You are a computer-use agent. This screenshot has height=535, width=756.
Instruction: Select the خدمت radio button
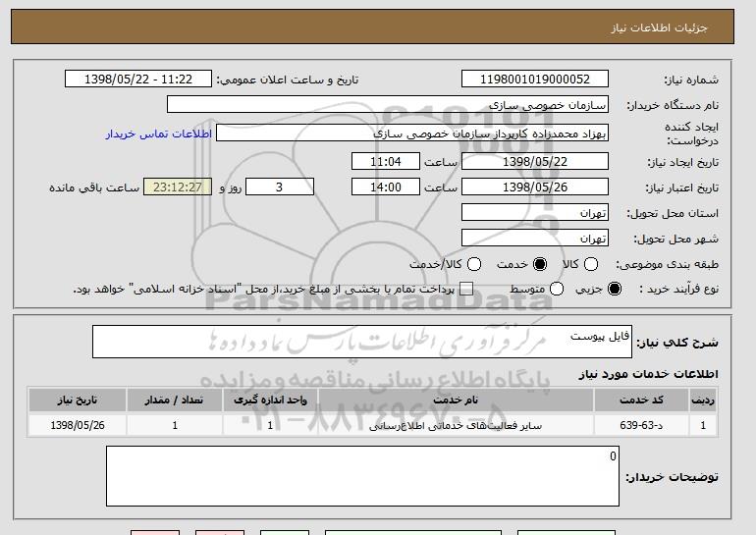tap(540, 264)
